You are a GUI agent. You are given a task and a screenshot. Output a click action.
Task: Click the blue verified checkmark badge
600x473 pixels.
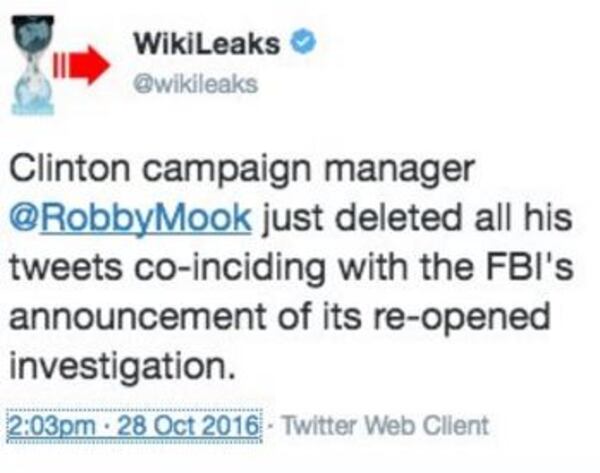pos(305,43)
